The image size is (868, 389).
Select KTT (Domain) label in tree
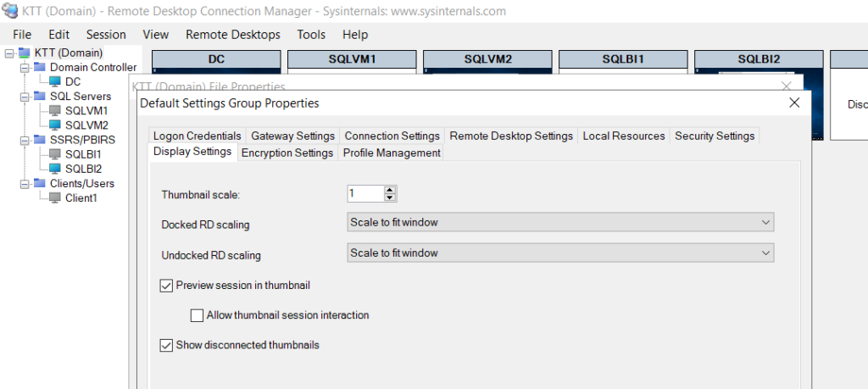tap(68, 53)
